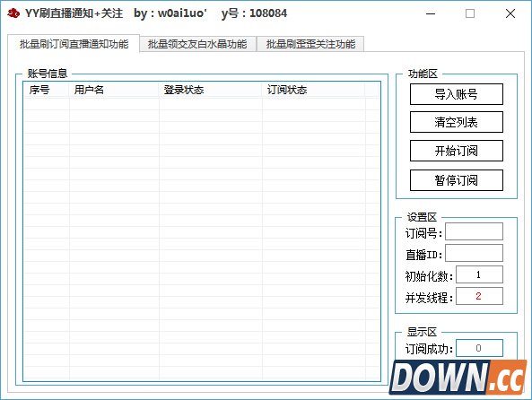Click the 订阅号: label text
The width and height of the screenshot is (532, 400).
coord(424,233)
